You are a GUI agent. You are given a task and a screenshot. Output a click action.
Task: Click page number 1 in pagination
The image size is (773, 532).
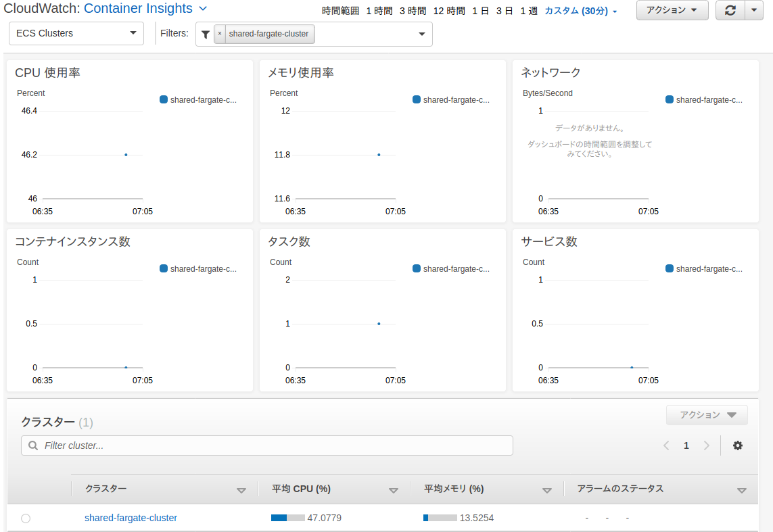coord(686,445)
